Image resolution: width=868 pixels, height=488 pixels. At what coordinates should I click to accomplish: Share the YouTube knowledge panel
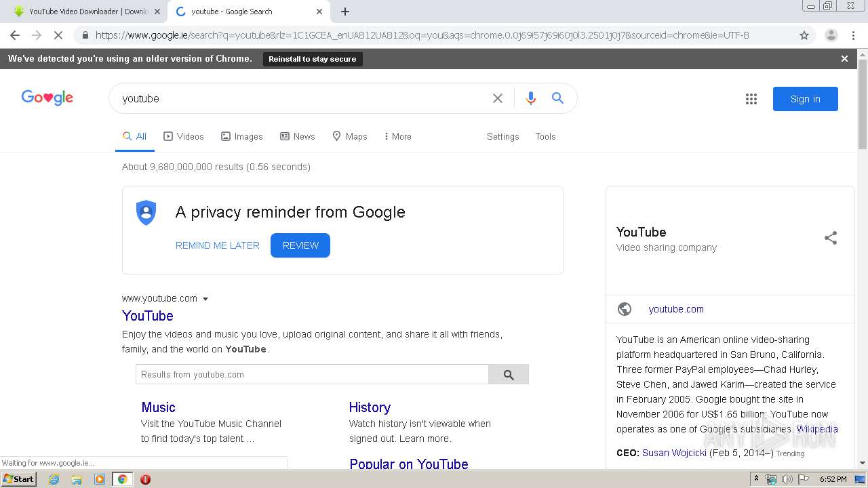(831, 238)
